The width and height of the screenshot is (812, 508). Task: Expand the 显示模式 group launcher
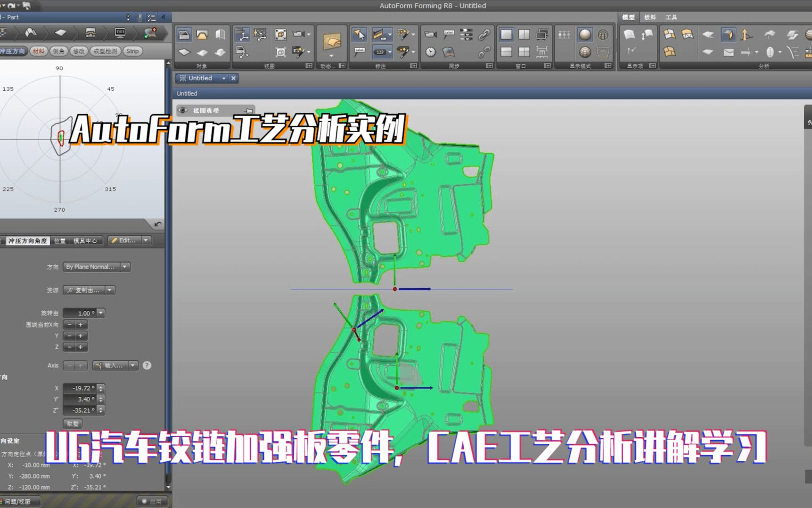coord(608,66)
